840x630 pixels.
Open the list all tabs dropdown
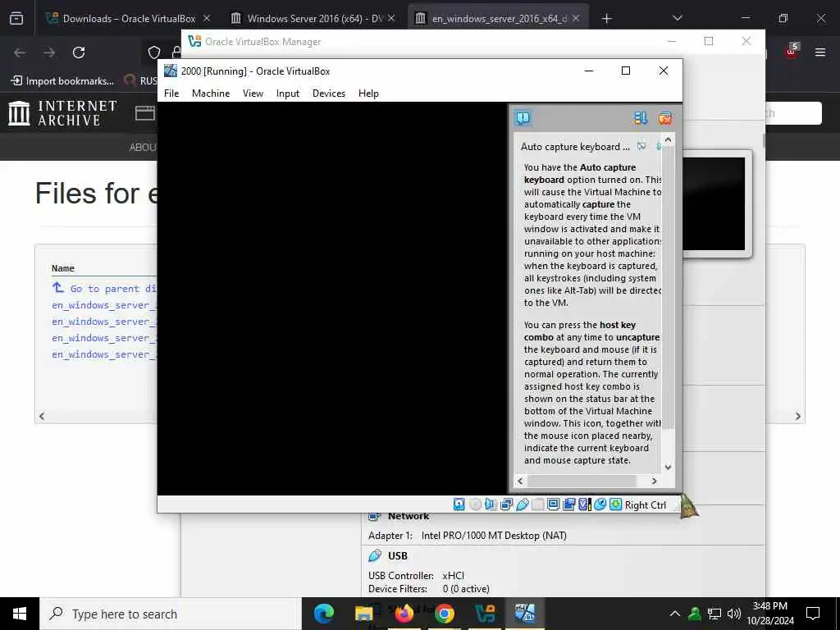(677, 18)
